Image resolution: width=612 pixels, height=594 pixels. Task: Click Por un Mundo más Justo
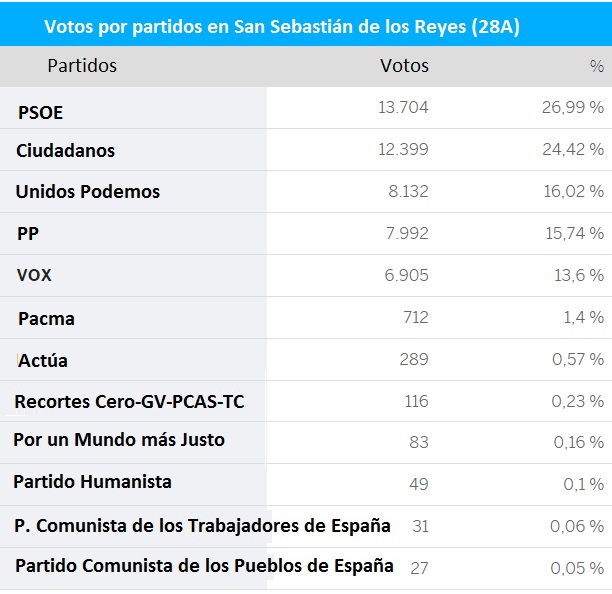(x=119, y=440)
